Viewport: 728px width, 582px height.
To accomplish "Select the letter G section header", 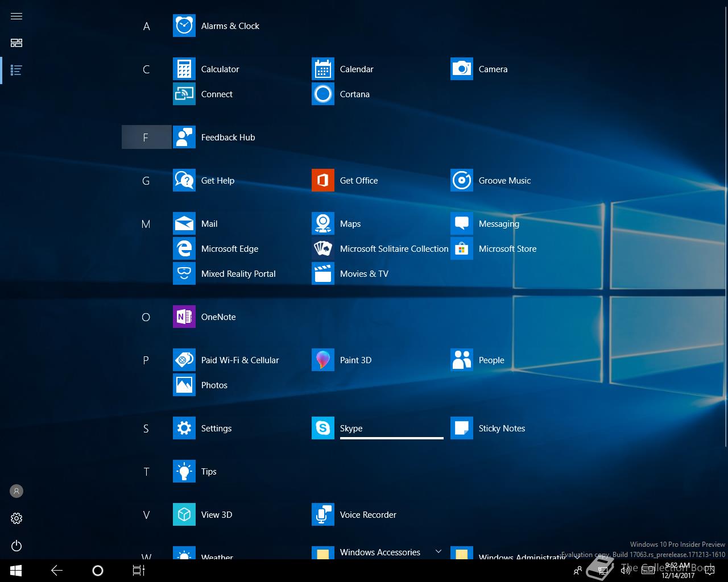I will click(146, 181).
